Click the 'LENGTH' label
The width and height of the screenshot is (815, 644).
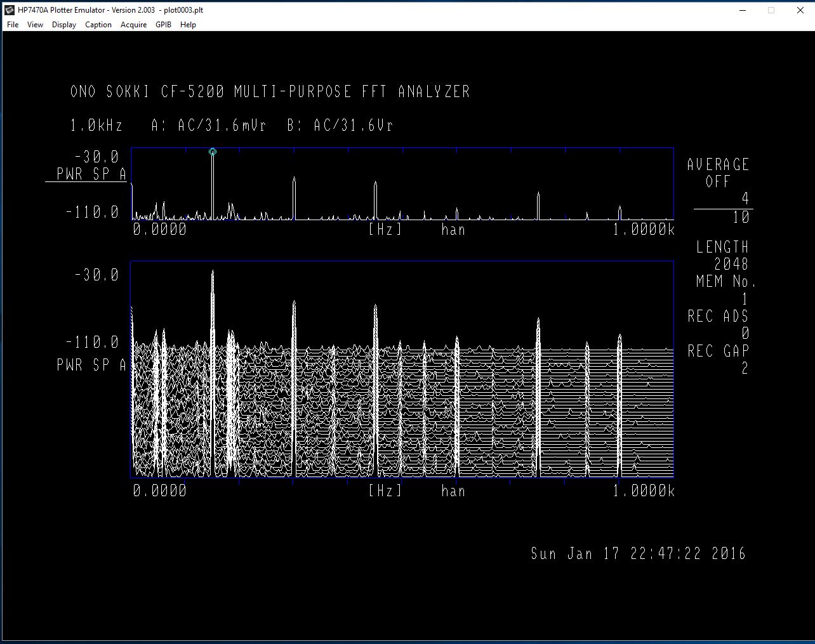click(x=722, y=247)
